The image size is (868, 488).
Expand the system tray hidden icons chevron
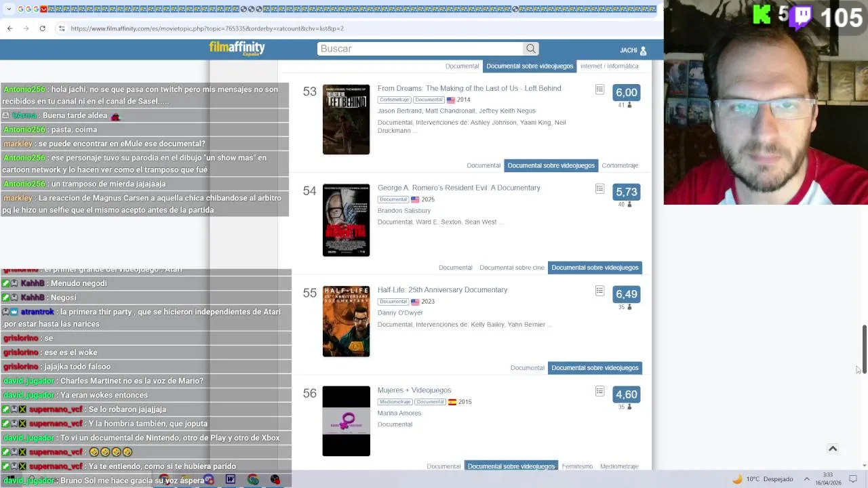[x=807, y=479]
